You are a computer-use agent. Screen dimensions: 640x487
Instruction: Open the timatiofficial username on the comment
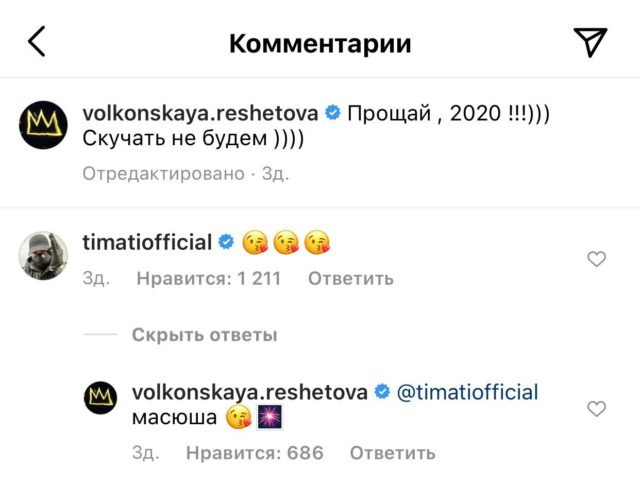[146, 242]
